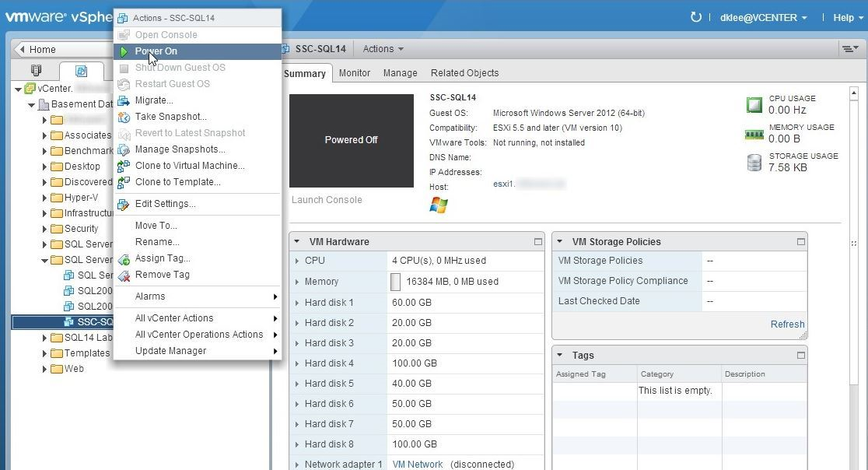This screenshot has width=868, height=470.
Task: Expand the Memory row details
Action: pos(296,282)
